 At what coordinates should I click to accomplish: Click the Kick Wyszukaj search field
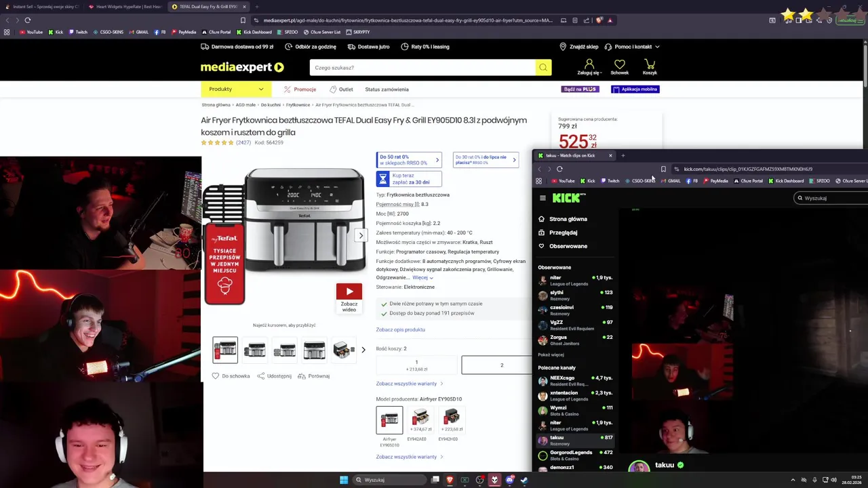point(832,198)
